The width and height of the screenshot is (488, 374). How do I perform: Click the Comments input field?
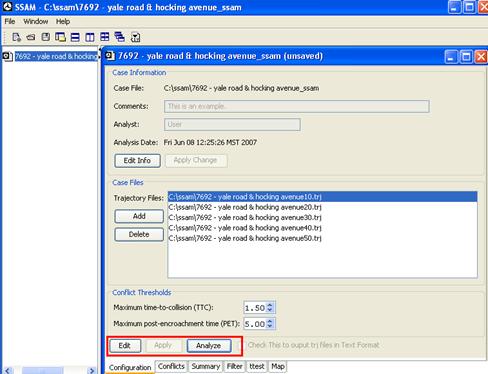297,106
